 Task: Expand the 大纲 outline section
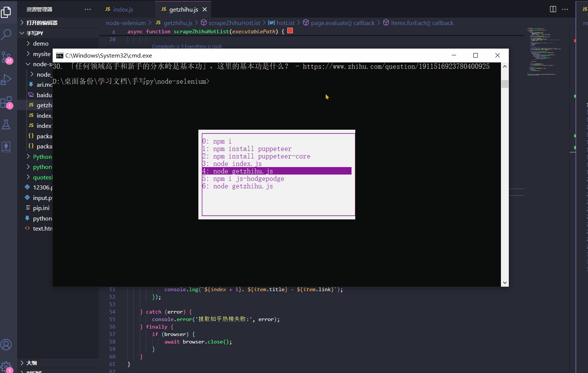tap(58, 363)
